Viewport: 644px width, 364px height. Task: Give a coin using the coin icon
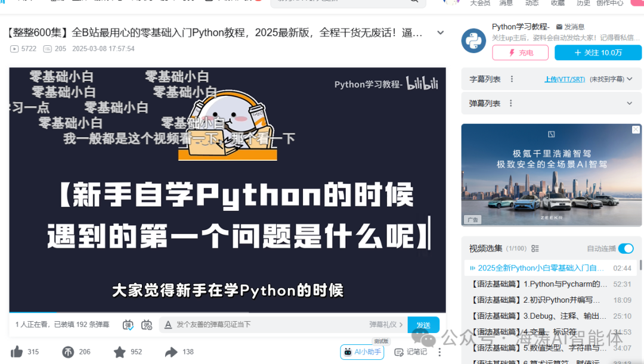68,351
